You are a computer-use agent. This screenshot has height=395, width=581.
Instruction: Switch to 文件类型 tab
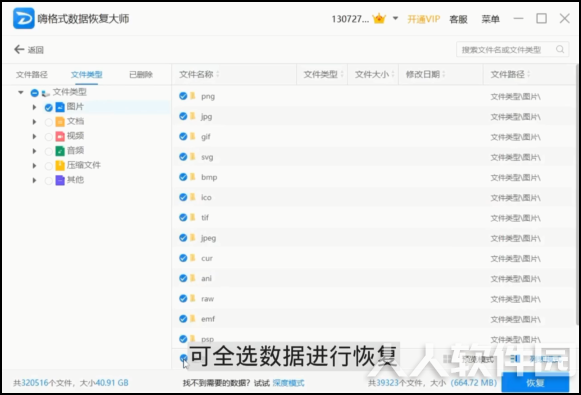pyautogui.click(x=86, y=74)
